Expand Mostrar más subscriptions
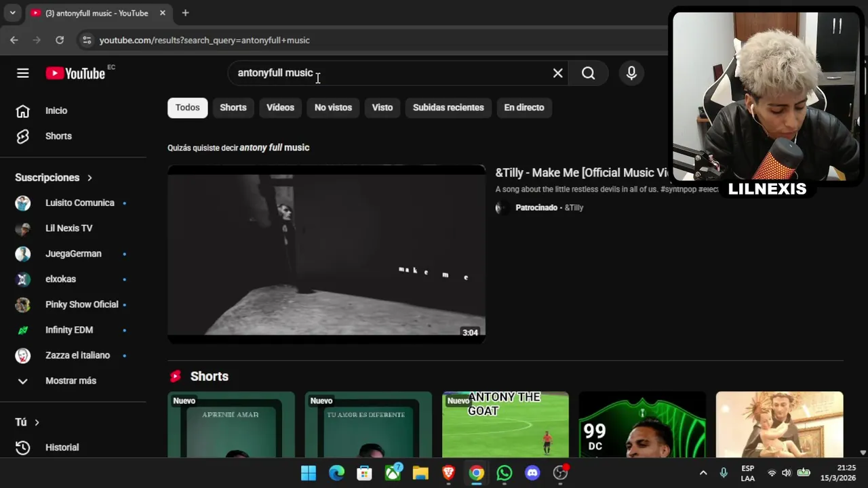This screenshot has height=488, width=868. click(71, 381)
